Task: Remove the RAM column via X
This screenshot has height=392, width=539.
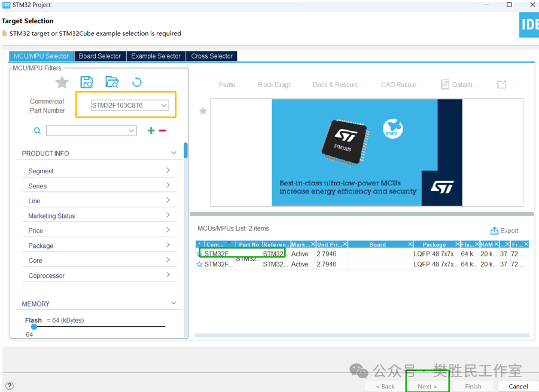Action: click(x=497, y=244)
